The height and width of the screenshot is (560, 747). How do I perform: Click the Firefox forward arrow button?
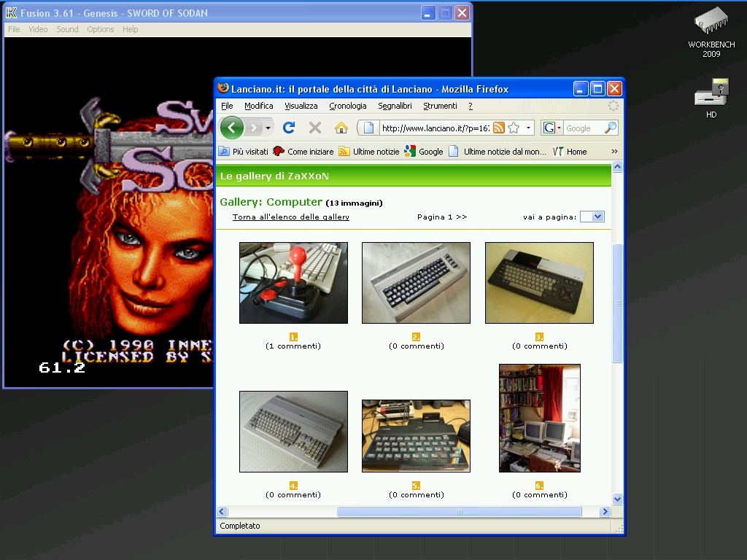[253, 128]
